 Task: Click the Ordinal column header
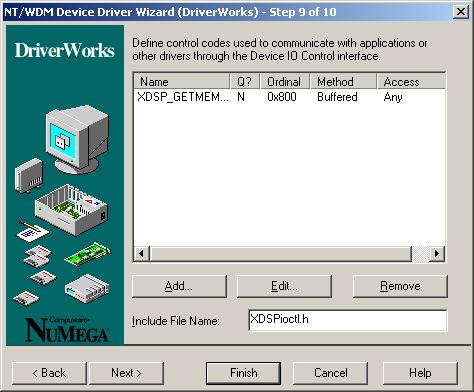coord(285,82)
